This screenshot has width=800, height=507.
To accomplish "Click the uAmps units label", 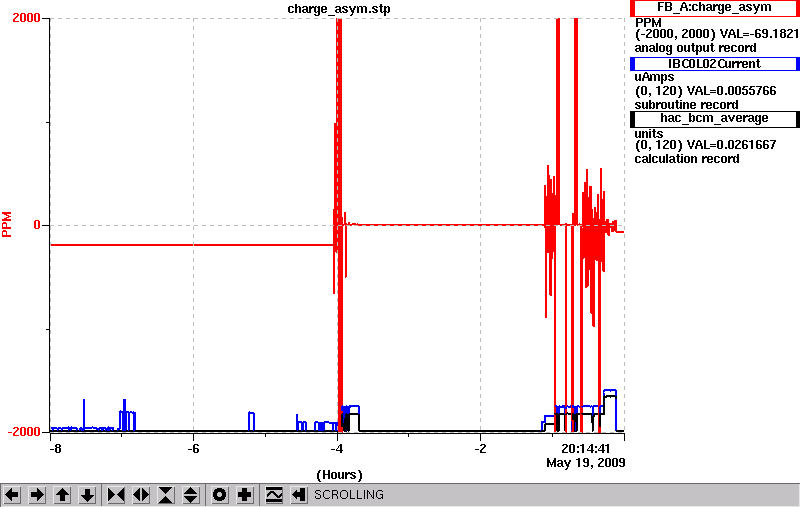I will pyautogui.click(x=655, y=77).
